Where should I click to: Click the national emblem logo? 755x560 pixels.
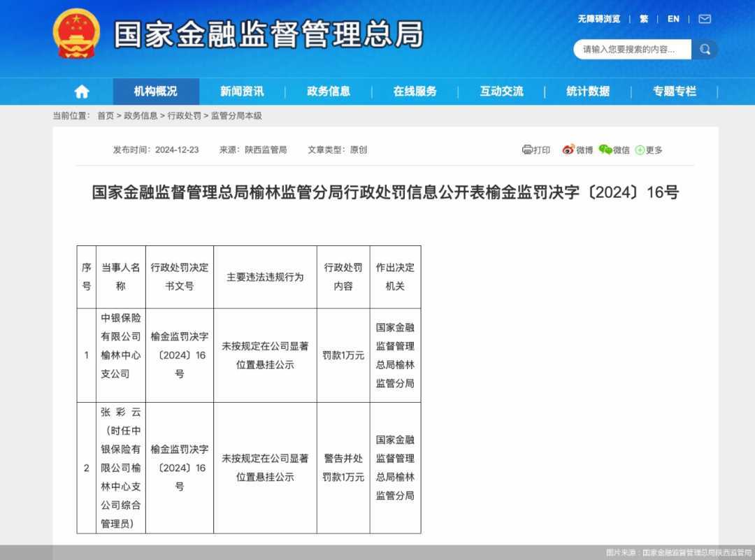[x=76, y=34]
